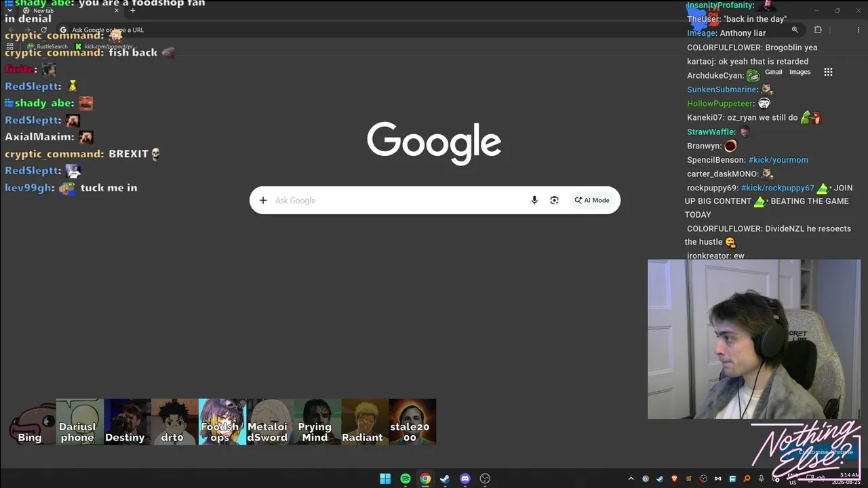Open the Google apps grid

click(828, 72)
